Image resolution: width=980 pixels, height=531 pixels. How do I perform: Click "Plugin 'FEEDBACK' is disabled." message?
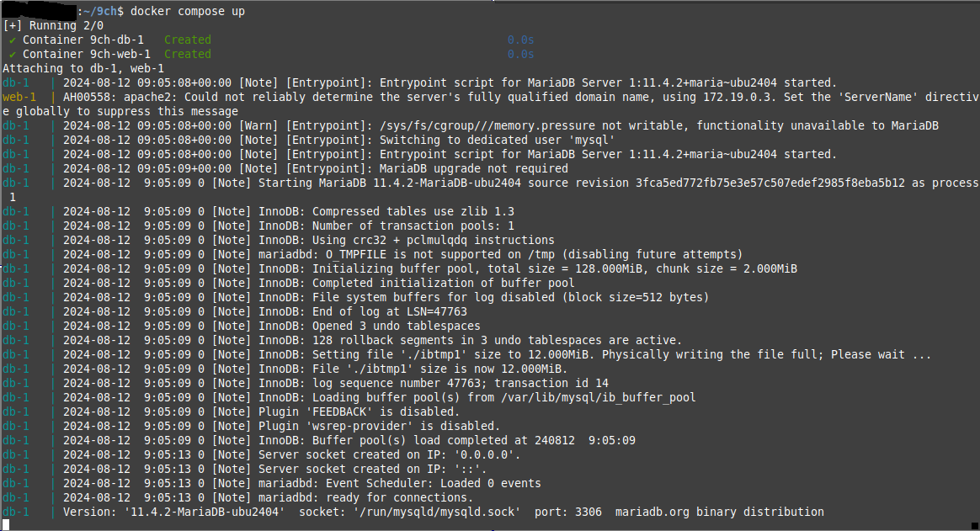pyautogui.click(x=360, y=412)
